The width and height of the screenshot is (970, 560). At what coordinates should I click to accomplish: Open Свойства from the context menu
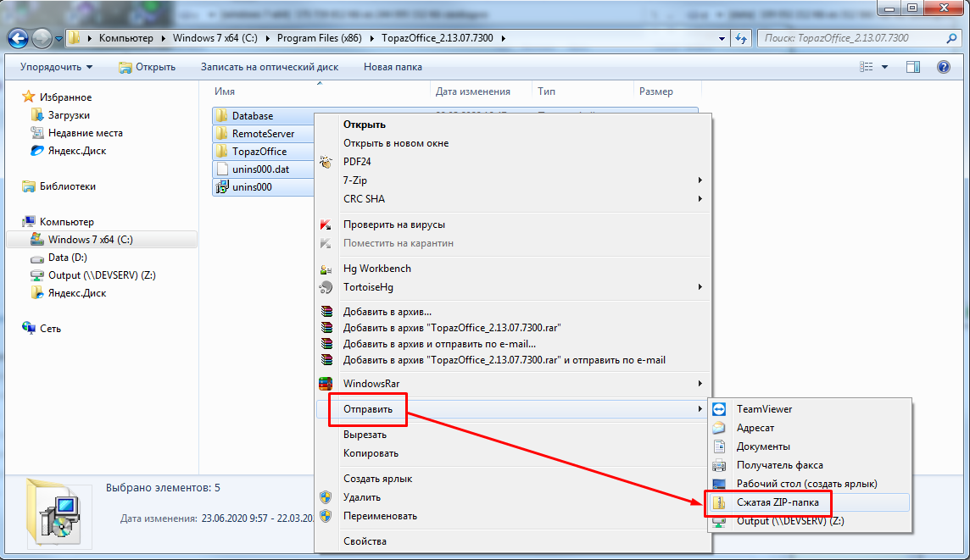pyautogui.click(x=514, y=541)
